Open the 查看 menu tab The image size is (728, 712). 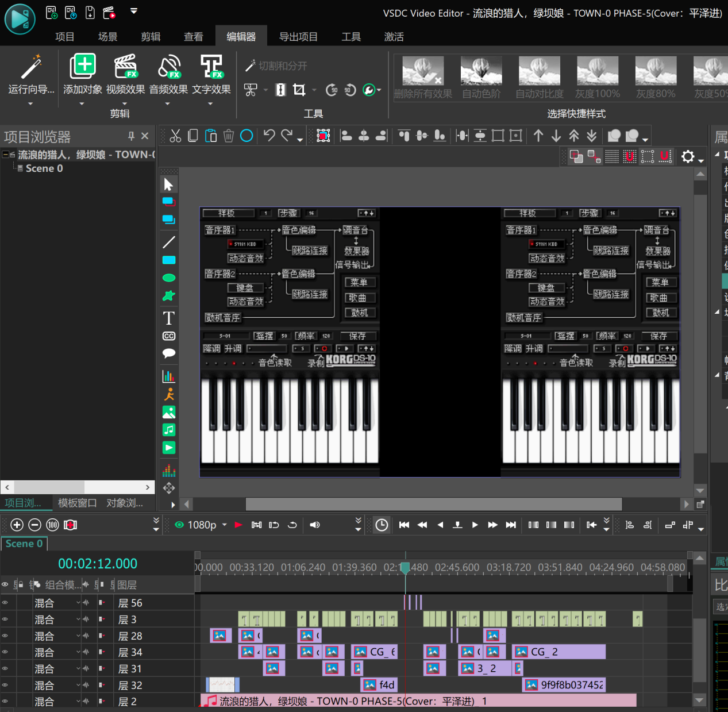(x=194, y=37)
